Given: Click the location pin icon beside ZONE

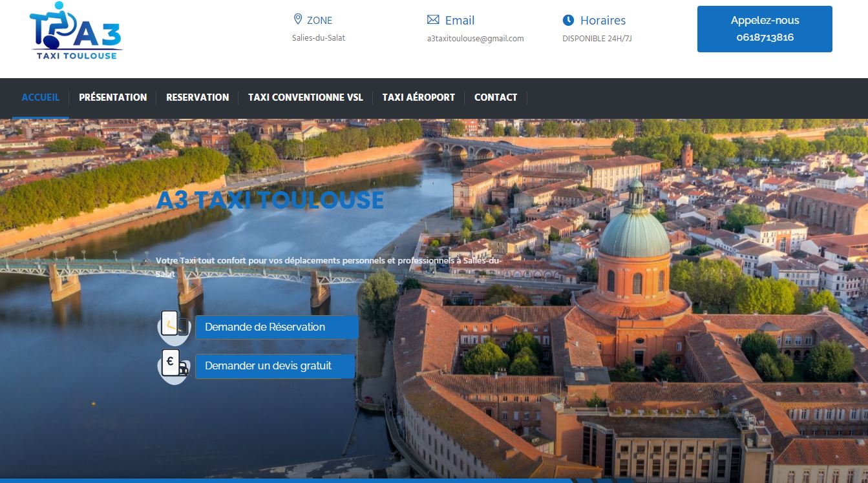Looking at the screenshot, I should [298, 19].
